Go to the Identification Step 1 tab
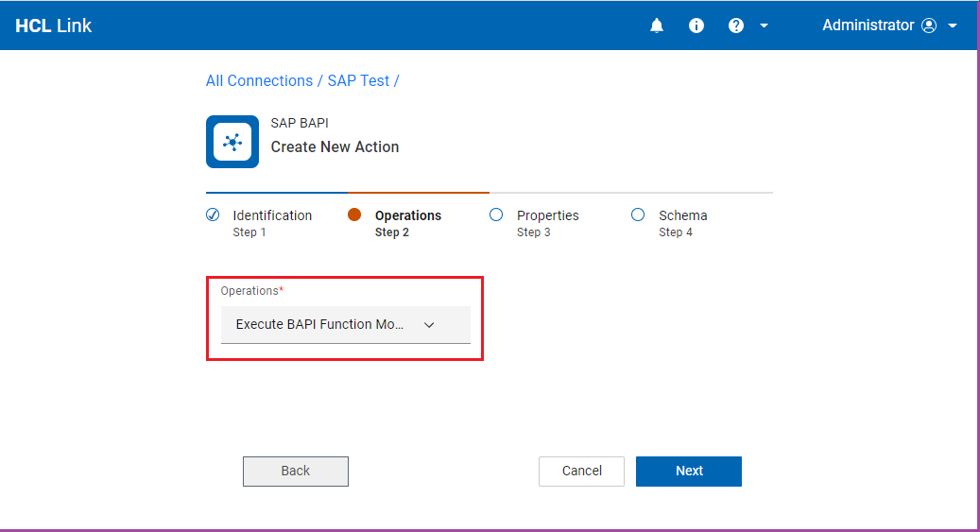The image size is (980, 532). (x=272, y=222)
